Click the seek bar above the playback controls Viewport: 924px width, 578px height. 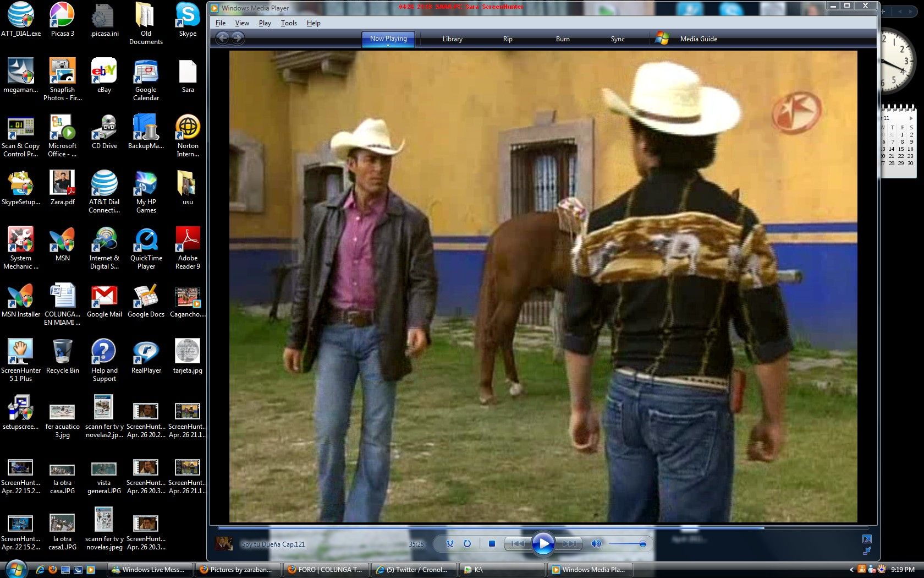pos(495,528)
